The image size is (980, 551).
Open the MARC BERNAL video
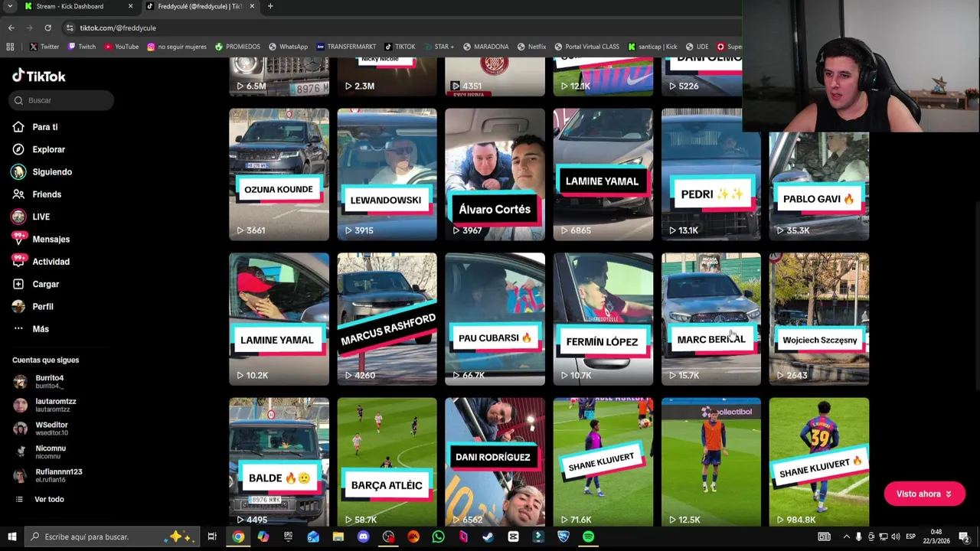710,319
